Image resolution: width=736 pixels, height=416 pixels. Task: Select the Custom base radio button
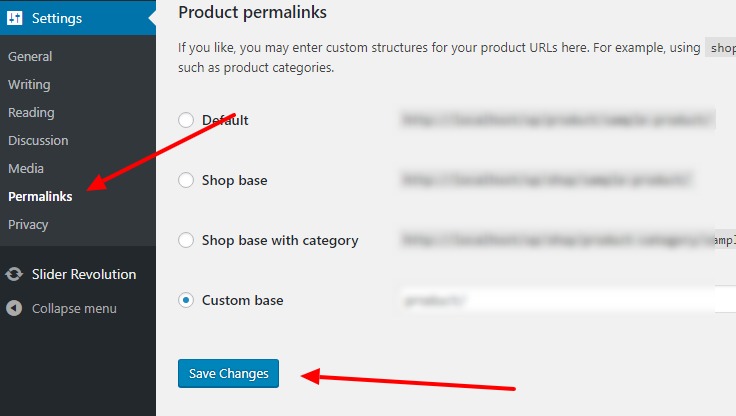[186, 300]
